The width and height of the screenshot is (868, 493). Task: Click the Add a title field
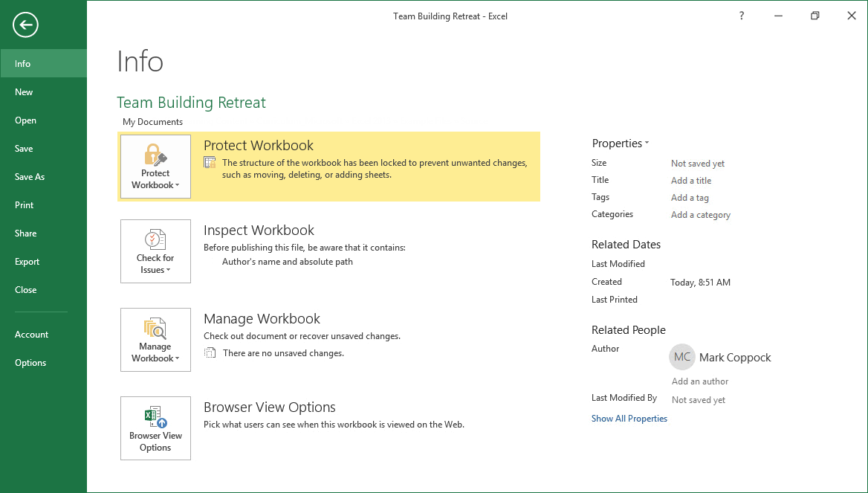[691, 181]
